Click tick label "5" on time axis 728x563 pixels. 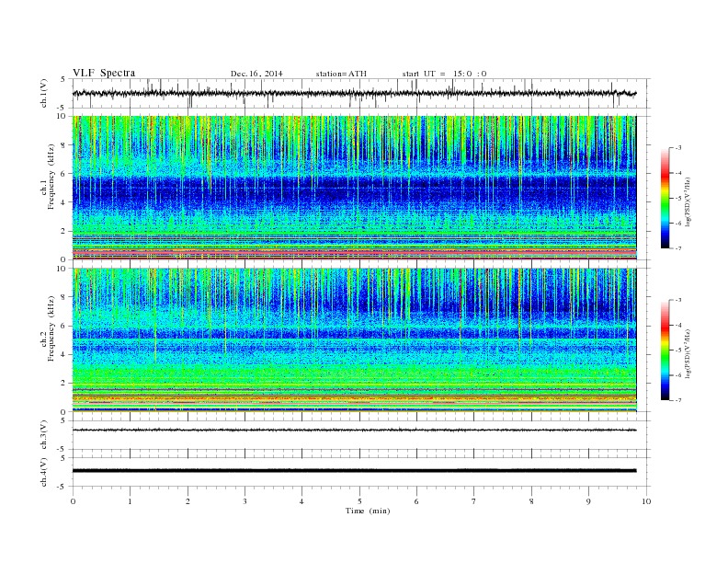(359, 501)
